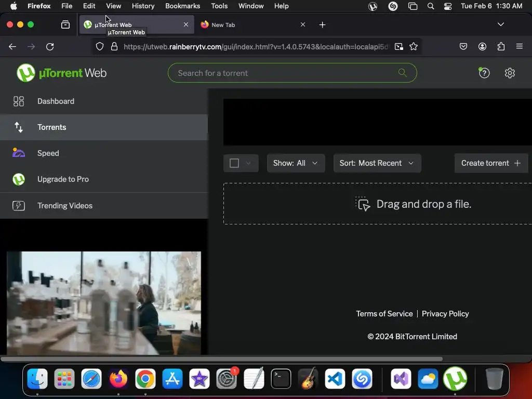Open the extensions puzzle icon
Viewport: 532px width, 399px height.
pos(501,46)
